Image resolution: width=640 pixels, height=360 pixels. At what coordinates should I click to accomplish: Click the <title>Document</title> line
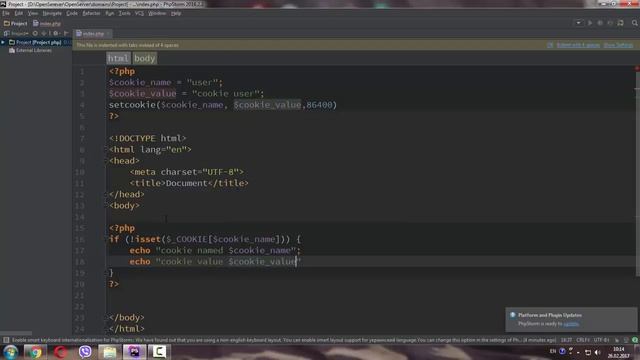tap(189, 183)
